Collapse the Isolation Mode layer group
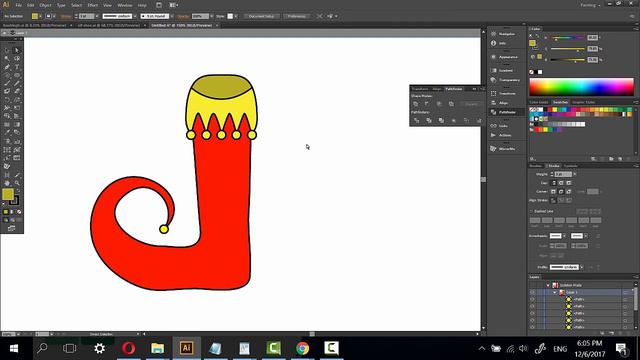Screen dimensions: 640x360 click(x=548, y=285)
